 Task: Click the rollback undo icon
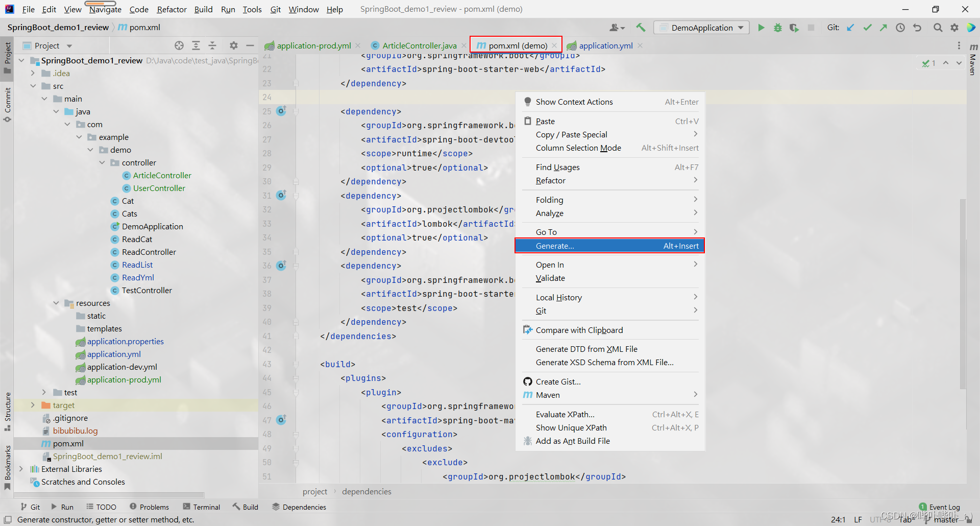pos(917,28)
